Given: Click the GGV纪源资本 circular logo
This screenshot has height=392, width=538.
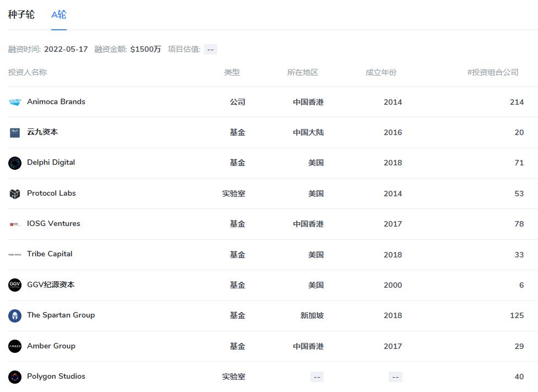Looking at the screenshot, I should coord(15,285).
